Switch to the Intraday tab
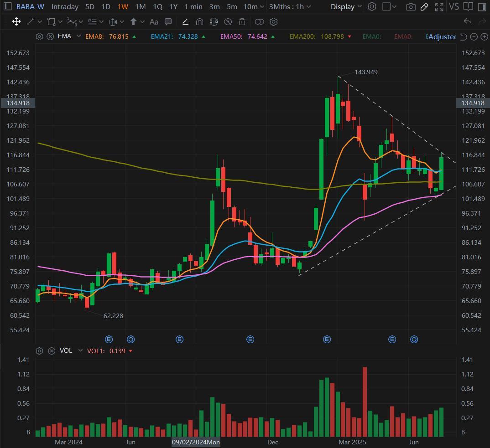 tap(65, 6)
